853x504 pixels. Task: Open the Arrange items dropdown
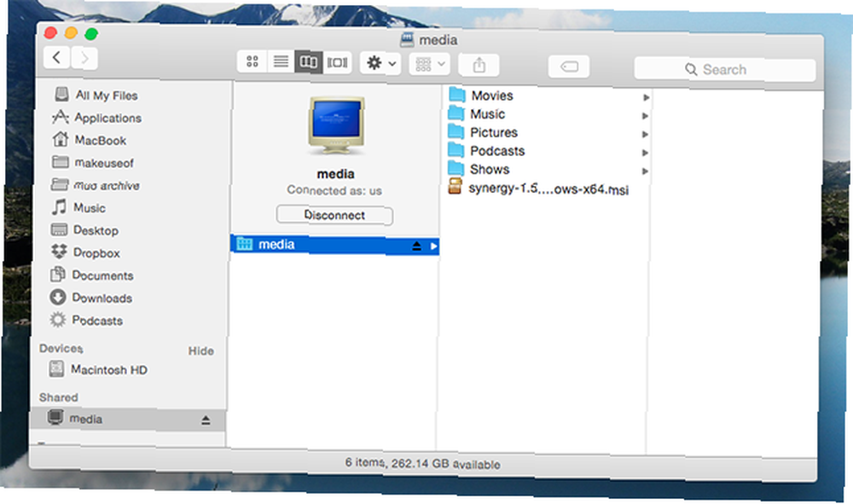(x=430, y=64)
